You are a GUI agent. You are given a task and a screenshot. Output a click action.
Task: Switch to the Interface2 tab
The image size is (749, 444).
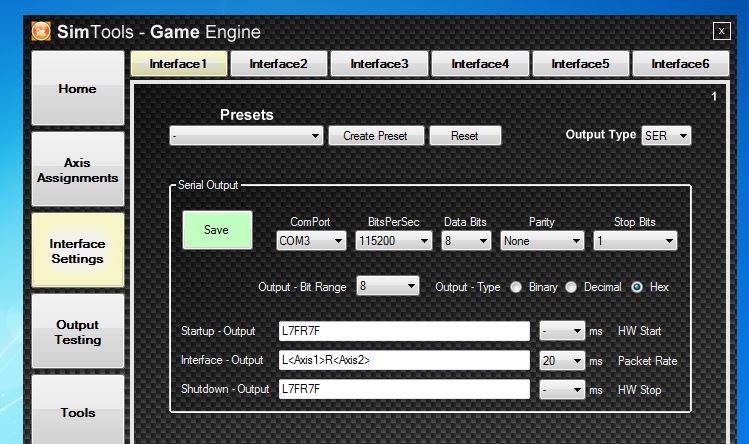click(279, 64)
